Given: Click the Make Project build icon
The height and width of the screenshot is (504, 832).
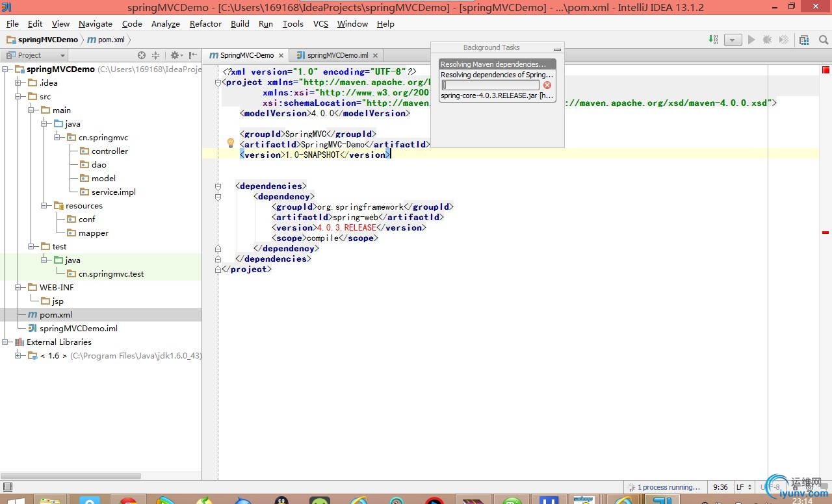Looking at the screenshot, I should click(x=714, y=40).
